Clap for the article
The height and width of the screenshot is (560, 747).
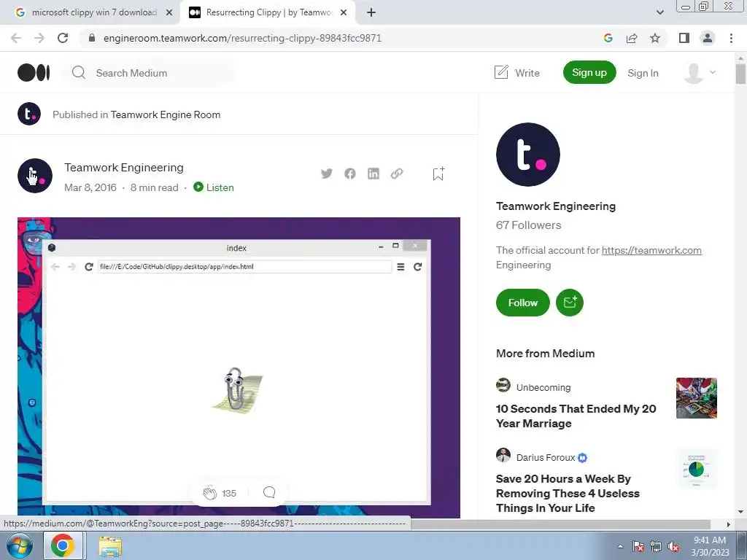click(x=209, y=493)
